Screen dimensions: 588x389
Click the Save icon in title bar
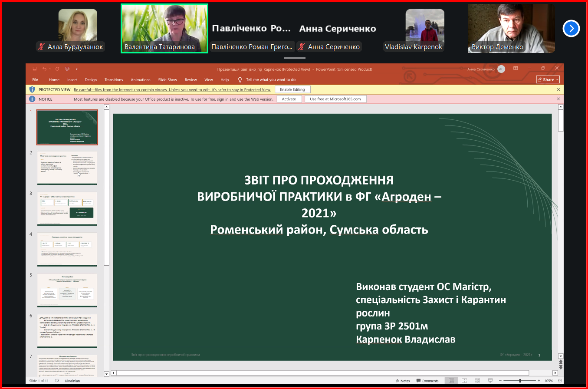[x=35, y=69]
